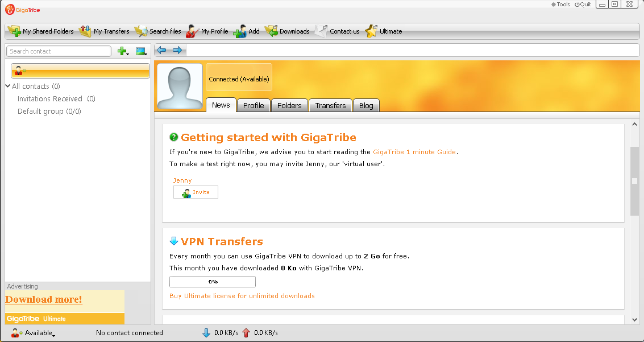The width and height of the screenshot is (644, 342).
Task: Click the No contact connected status text
Action: 130,333
